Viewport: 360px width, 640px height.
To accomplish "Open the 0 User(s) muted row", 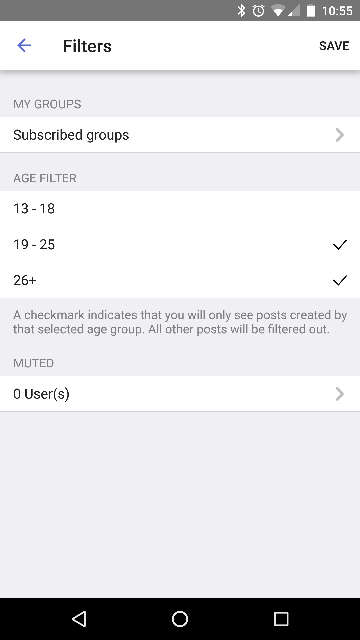I will click(x=180, y=394).
